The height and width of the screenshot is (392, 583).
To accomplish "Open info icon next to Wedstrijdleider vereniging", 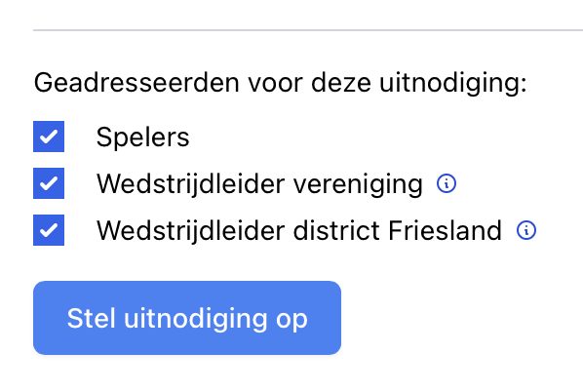I will pos(447,183).
